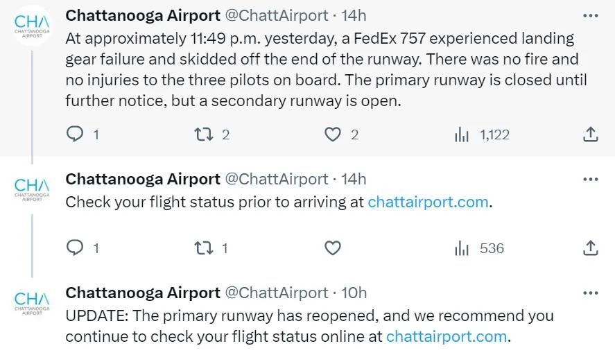Open chattairport.com link in second tweet
Viewport: 615px width, 364px height.
tap(428, 202)
